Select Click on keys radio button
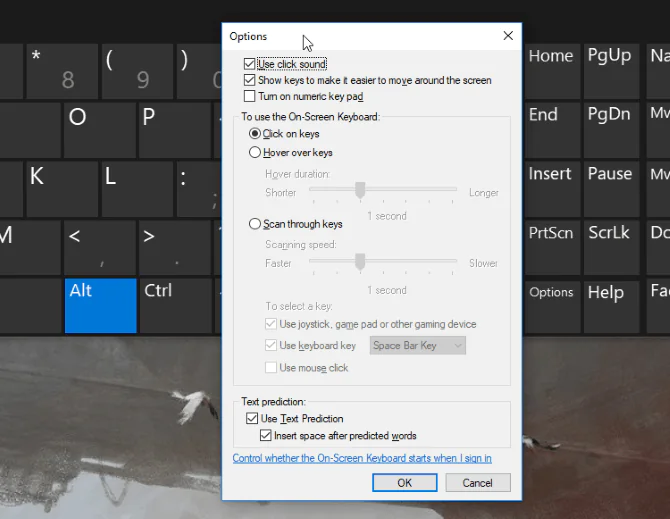Image resolution: width=670 pixels, height=519 pixels. pos(255,134)
